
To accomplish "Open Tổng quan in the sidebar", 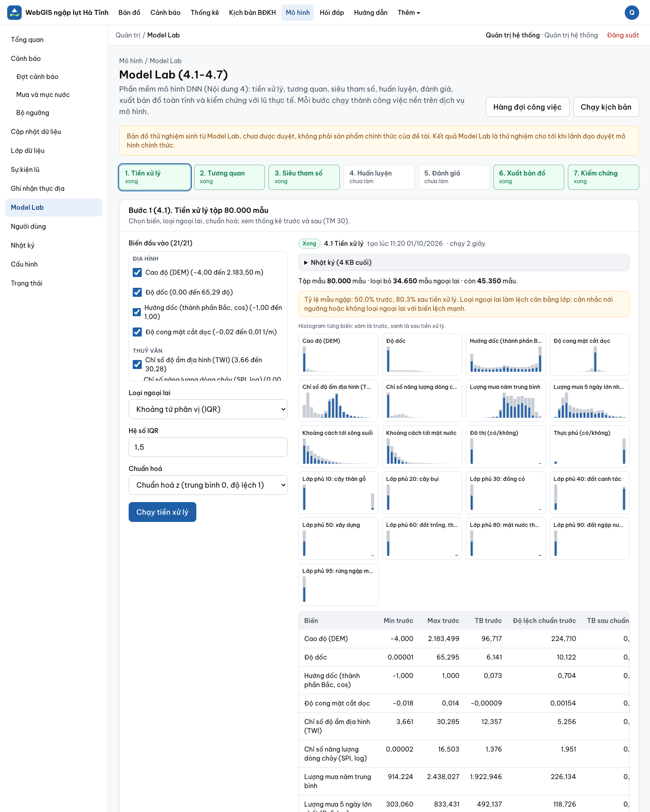I will tap(54, 40).
